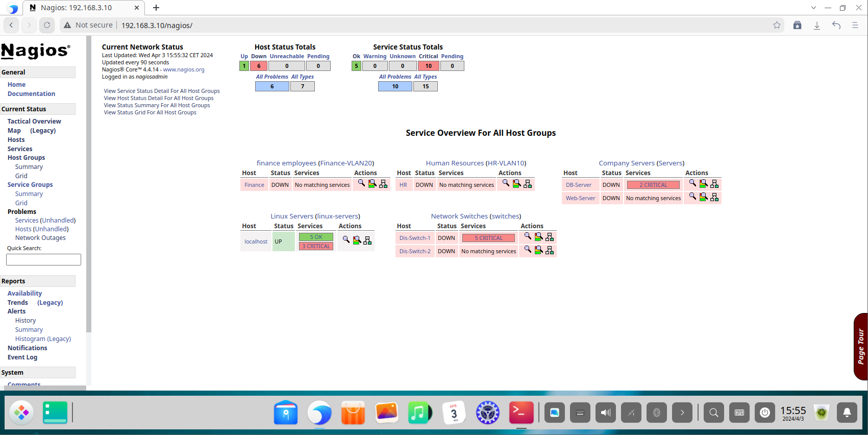View service details icon for Web-Server
The image size is (868, 435).
click(704, 197)
